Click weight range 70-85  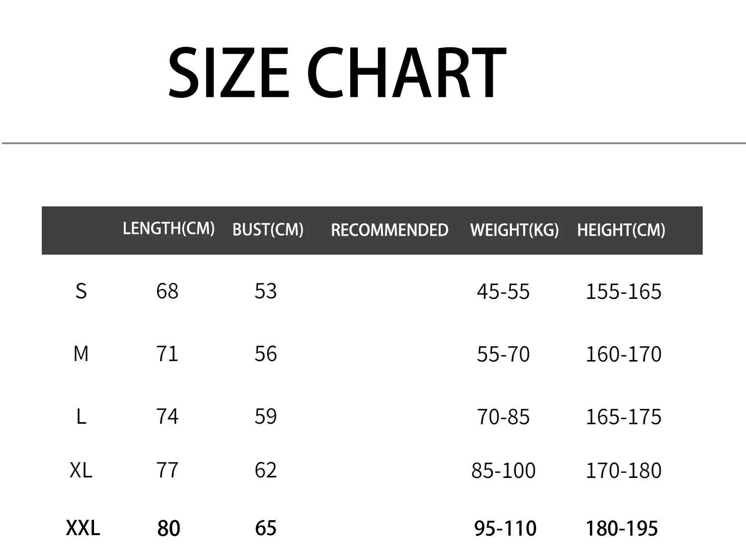pos(503,417)
